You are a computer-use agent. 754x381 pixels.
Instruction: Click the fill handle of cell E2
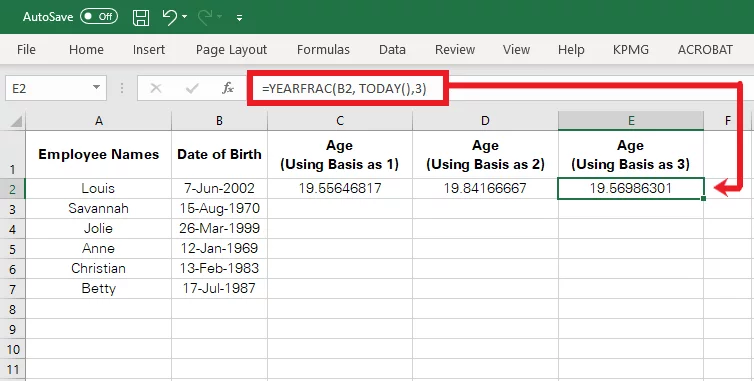[704, 199]
